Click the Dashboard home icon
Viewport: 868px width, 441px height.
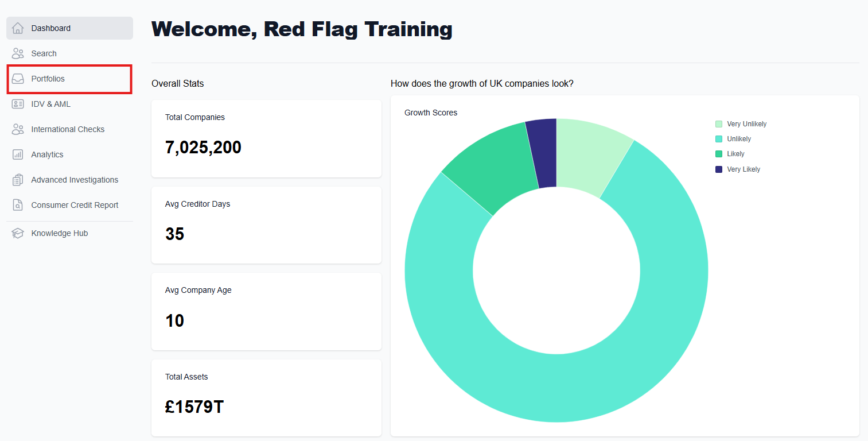pos(18,28)
